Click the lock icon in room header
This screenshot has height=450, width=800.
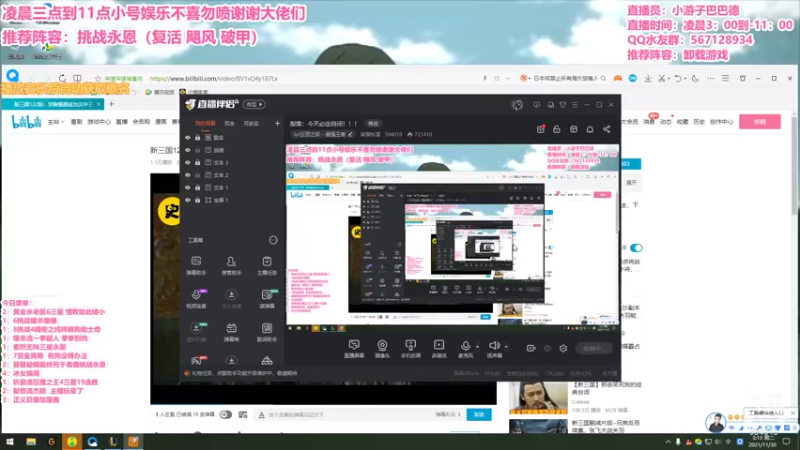[x=557, y=129]
